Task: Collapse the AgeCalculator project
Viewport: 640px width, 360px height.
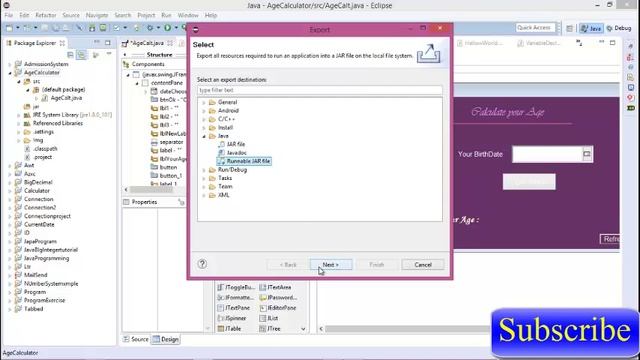Action: (10, 73)
